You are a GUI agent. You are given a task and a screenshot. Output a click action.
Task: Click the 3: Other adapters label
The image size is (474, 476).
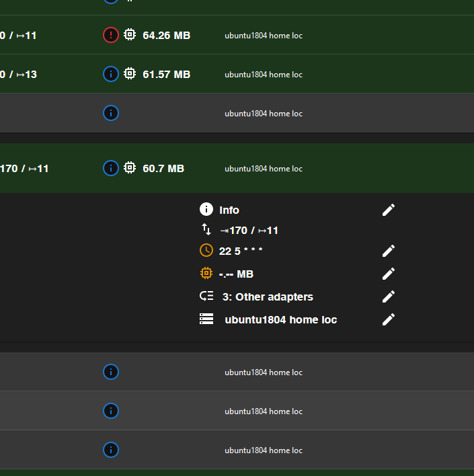pyautogui.click(x=268, y=297)
